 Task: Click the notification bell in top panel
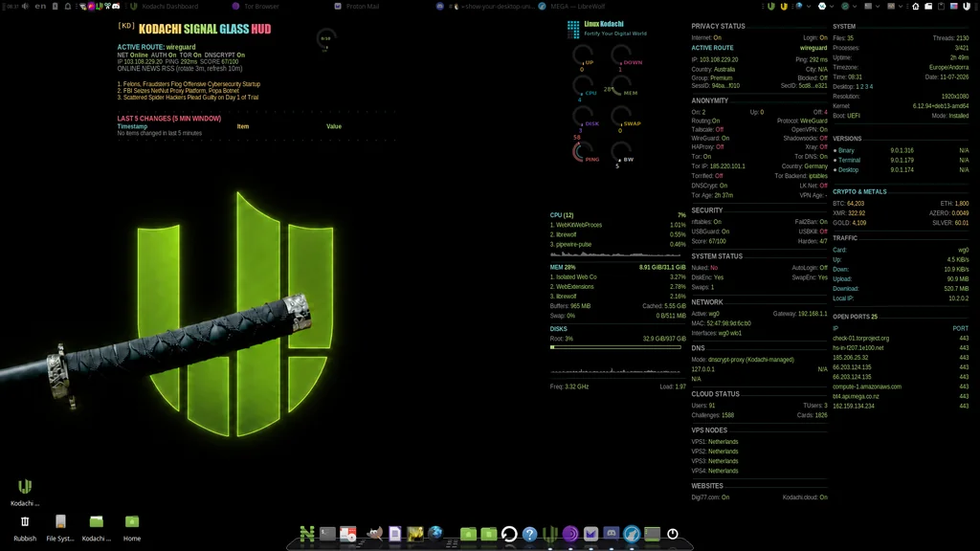click(68, 7)
